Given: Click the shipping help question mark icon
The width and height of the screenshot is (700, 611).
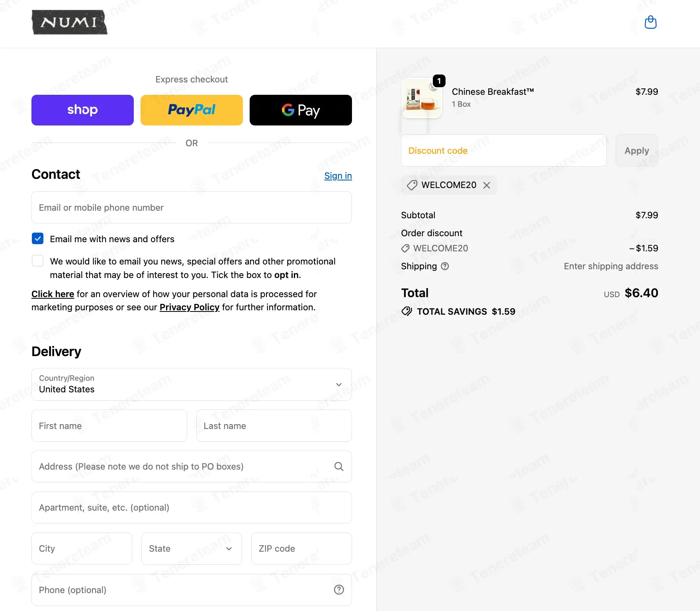Looking at the screenshot, I should click(x=445, y=266).
